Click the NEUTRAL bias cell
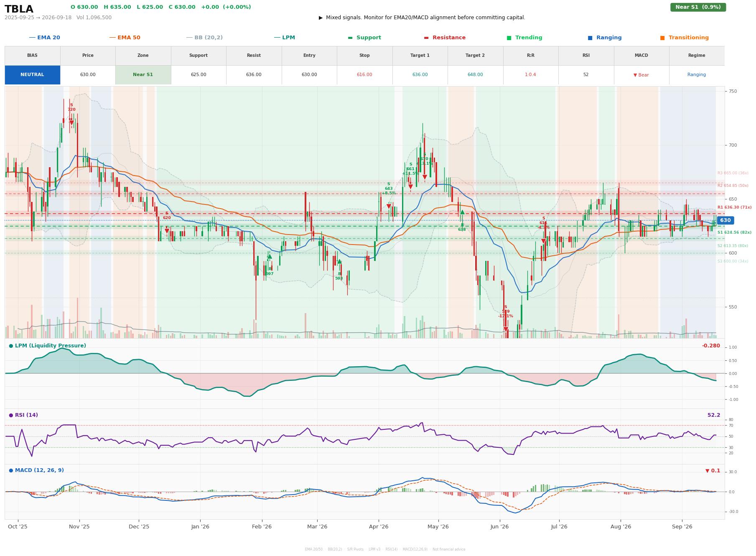Viewport: 756px width, 556px height. tap(32, 75)
